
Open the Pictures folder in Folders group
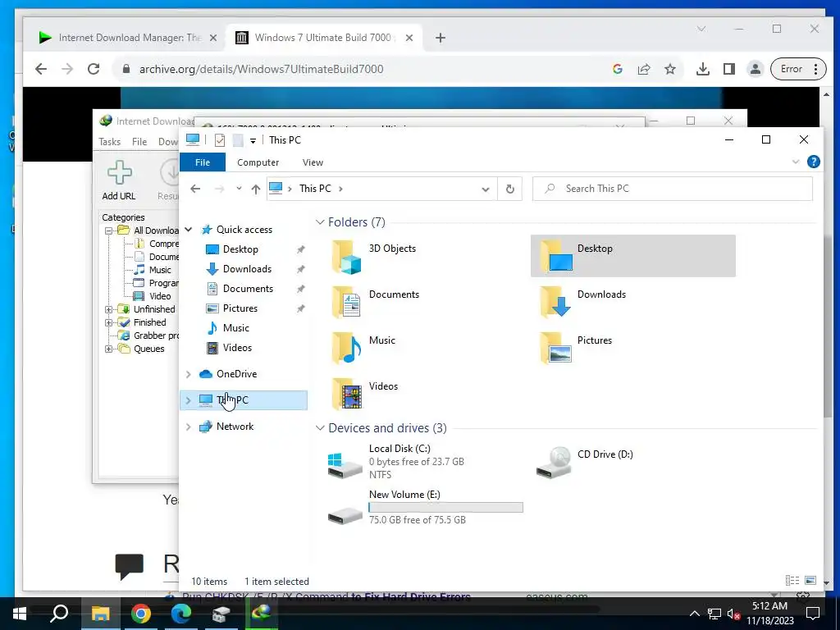pyautogui.click(x=632, y=348)
